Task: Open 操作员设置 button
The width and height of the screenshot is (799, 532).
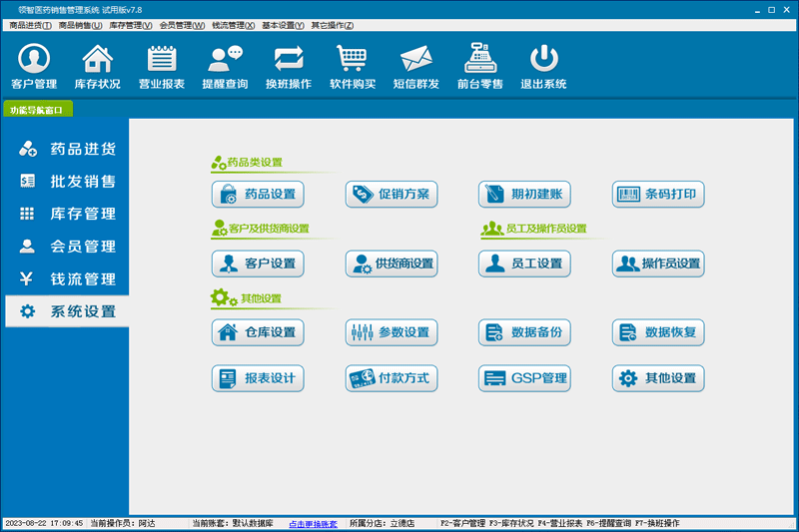Action: tap(658, 264)
